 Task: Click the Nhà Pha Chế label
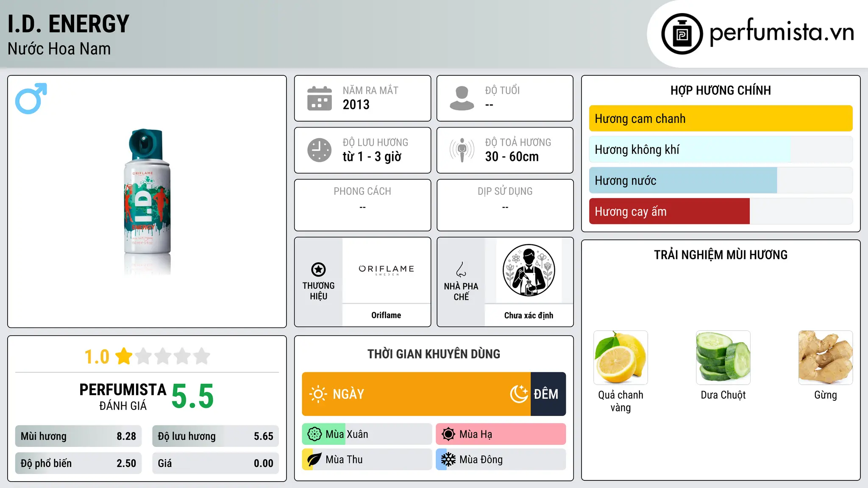coord(461,291)
